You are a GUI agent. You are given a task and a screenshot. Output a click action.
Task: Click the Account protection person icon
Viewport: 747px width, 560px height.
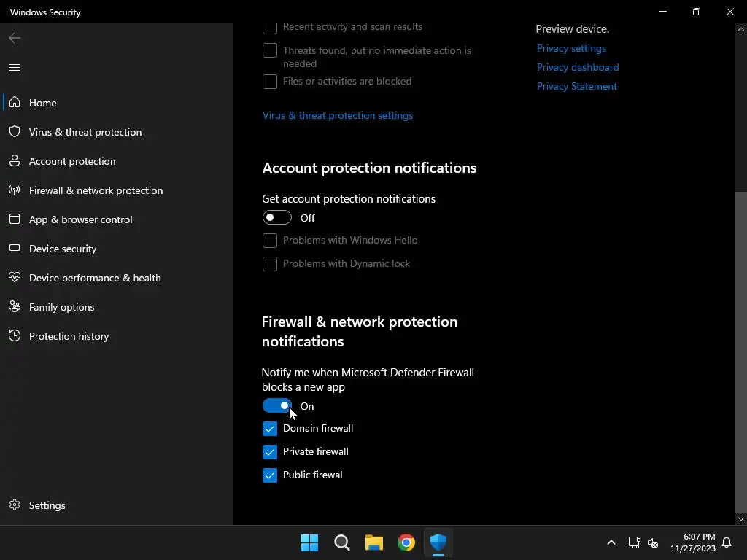(x=15, y=161)
